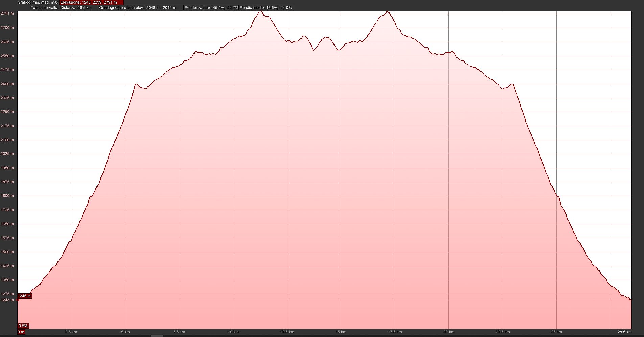Viewport: 644px width, 337px height.
Task: Click the first 2791 m summit peak
Action: tap(260, 12)
